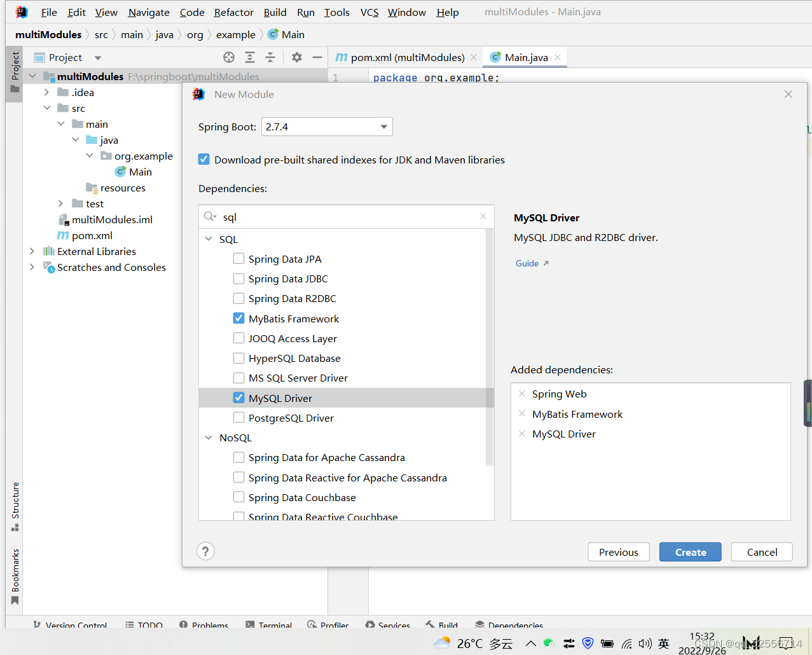Click the help question mark button
Viewport: 812px width, 655px height.
click(205, 551)
